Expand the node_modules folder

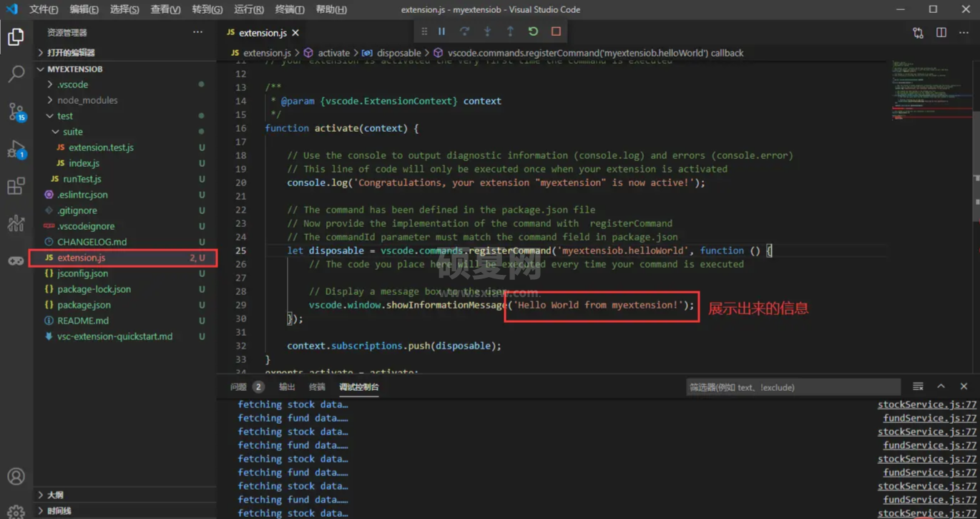click(x=125, y=100)
